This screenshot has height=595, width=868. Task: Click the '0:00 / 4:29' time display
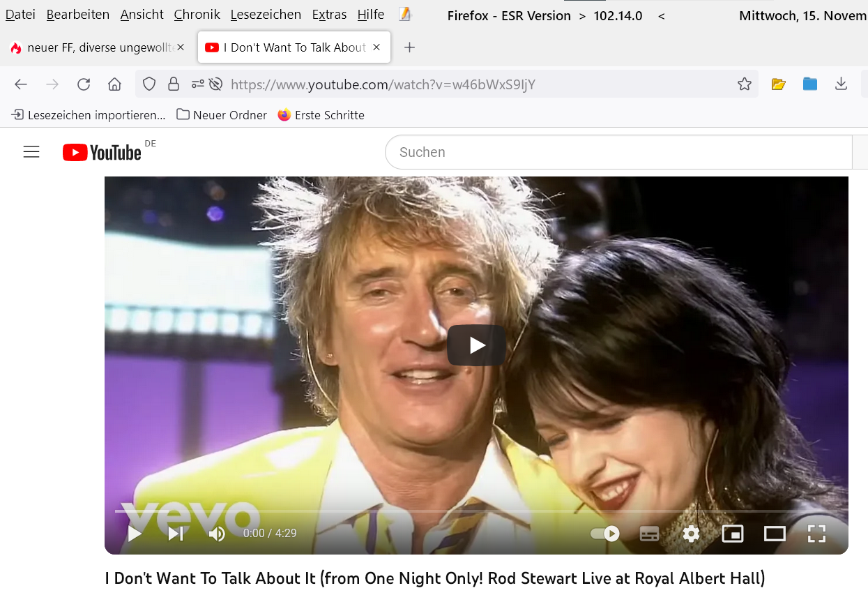270,534
